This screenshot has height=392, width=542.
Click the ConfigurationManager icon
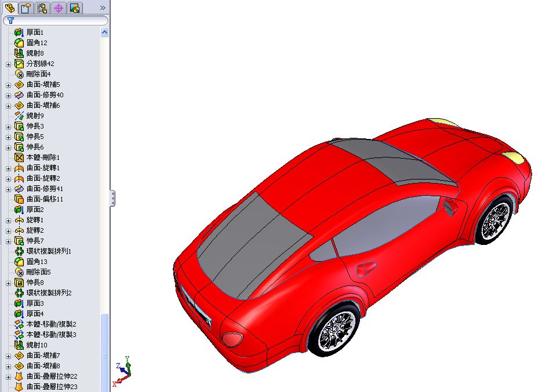pos(41,8)
